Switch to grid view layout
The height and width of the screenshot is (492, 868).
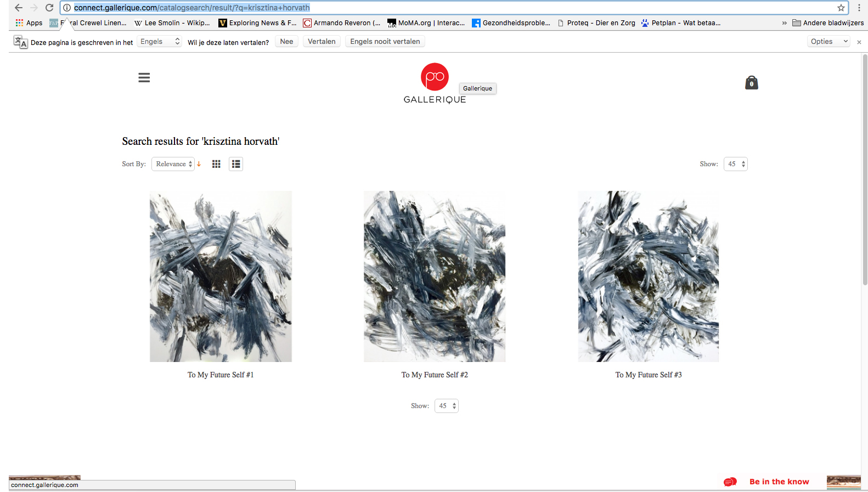click(x=216, y=164)
